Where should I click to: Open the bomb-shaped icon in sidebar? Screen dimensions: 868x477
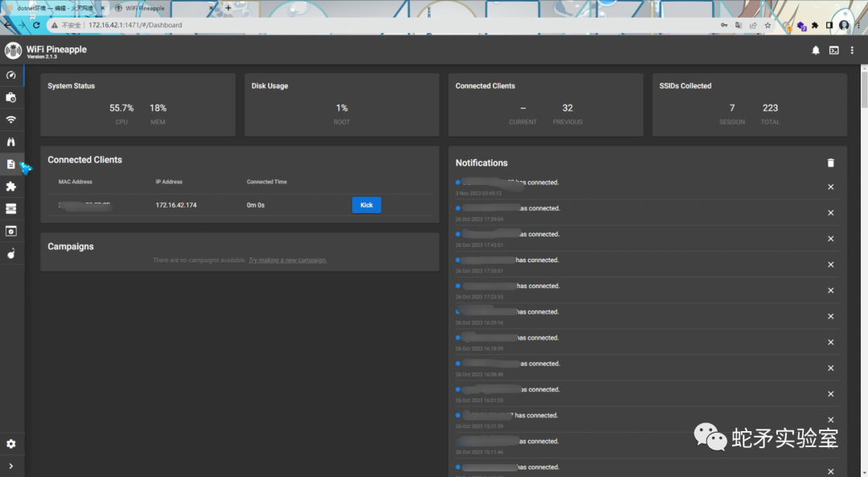(11, 253)
